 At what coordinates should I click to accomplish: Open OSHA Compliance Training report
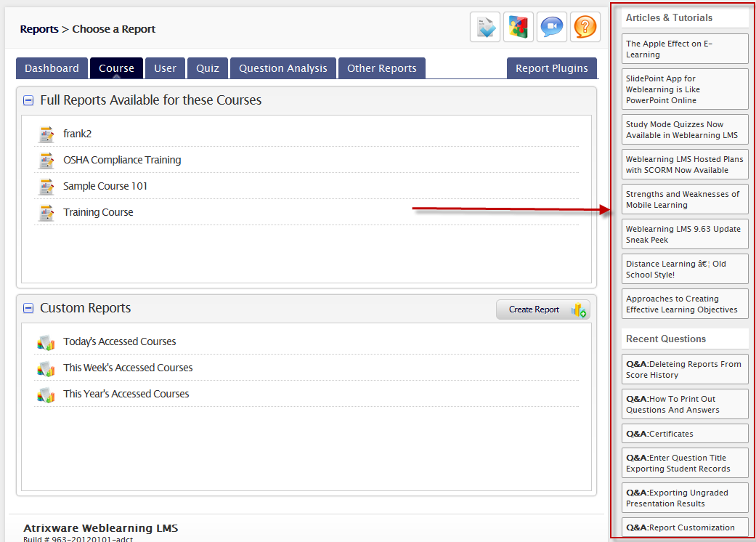point(122,160)
